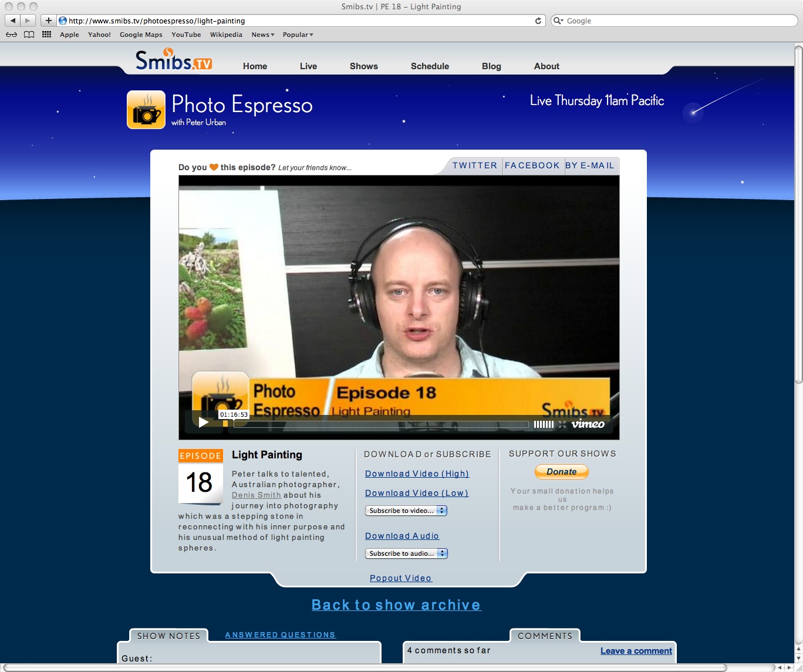Screen dimensions: 803x672
Task: Click Back to show archive link
Action: 396,605
